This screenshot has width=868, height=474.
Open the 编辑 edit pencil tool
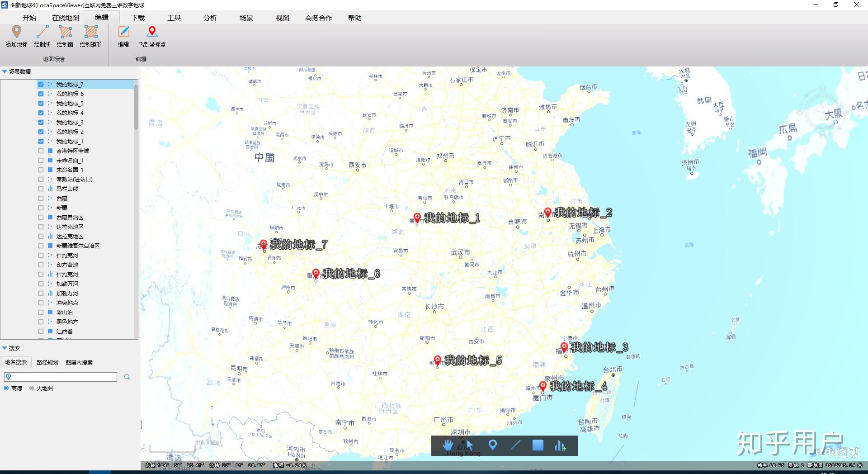(124, 36)
